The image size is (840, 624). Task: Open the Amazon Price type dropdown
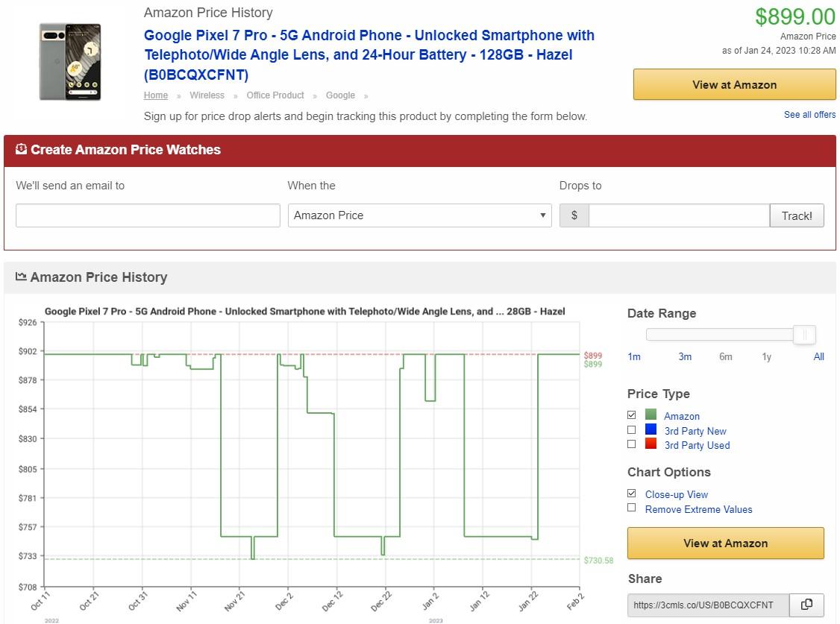[419, 215]
